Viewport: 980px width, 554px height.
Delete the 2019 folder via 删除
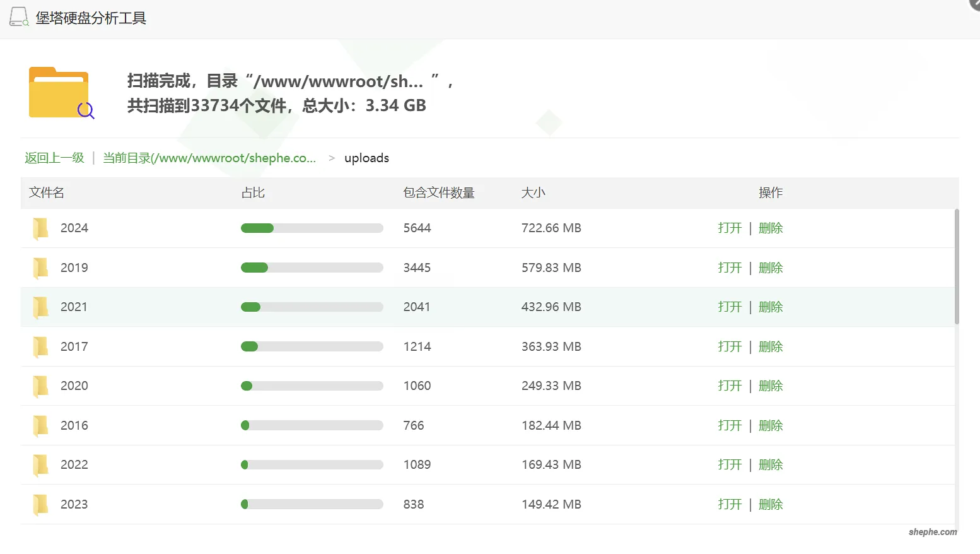pyautogui.click(x=771, y=268)
